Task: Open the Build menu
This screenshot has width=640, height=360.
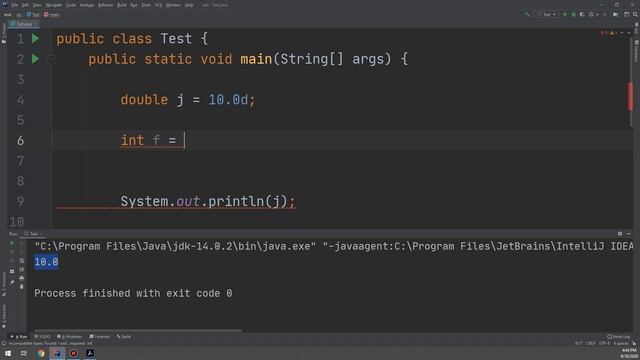Action: click(122, 5)
